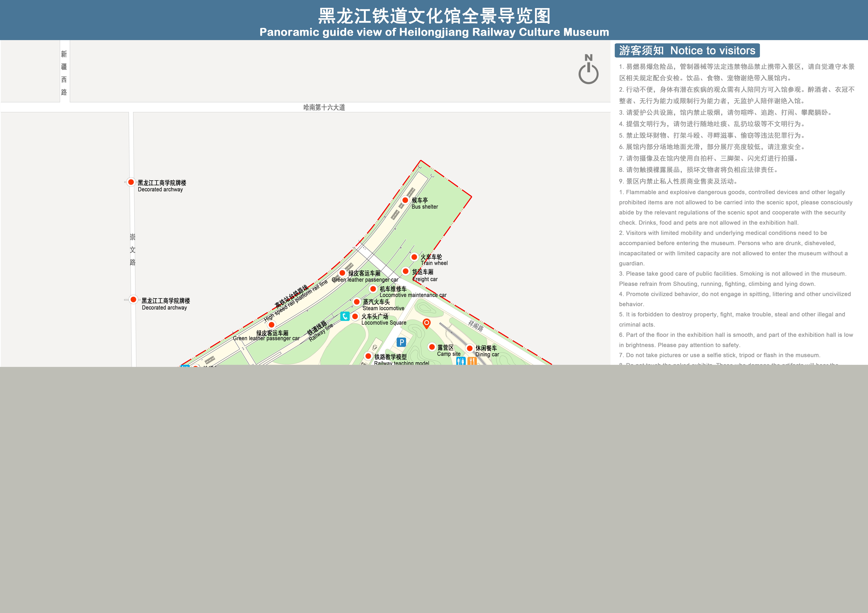Click the 'Railway teaching model' label text

(401, 363)
